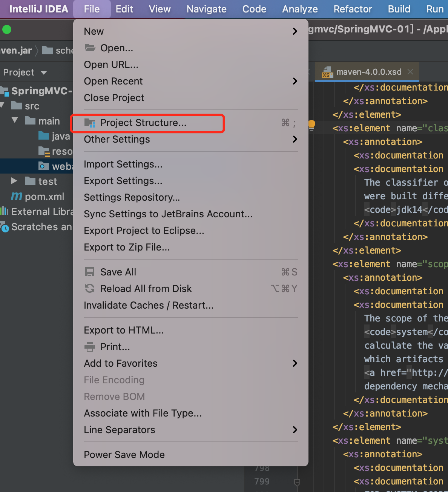Viewport: 448px width, 492px height.
Task: Click the Project Structure icon
Action: (90, 123)
